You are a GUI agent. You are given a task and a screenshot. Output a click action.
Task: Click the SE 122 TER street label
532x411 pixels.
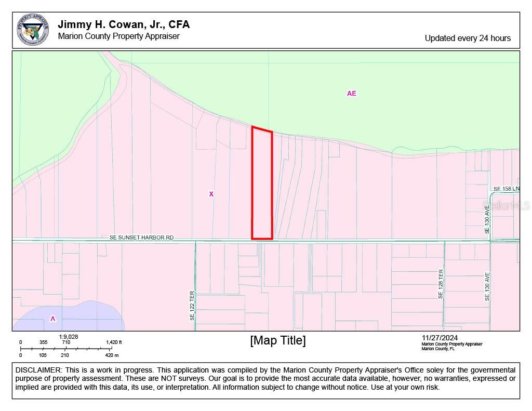tap(192, 304)
